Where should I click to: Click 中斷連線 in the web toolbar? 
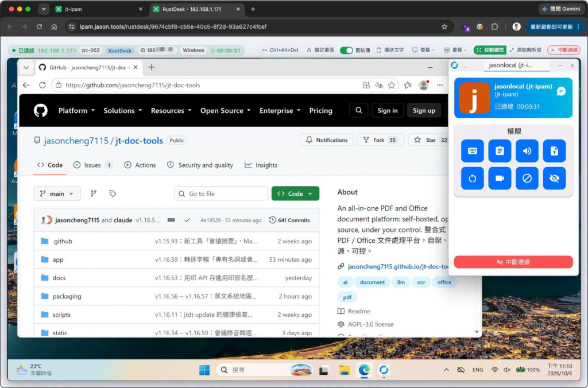(x=564, y=50)
